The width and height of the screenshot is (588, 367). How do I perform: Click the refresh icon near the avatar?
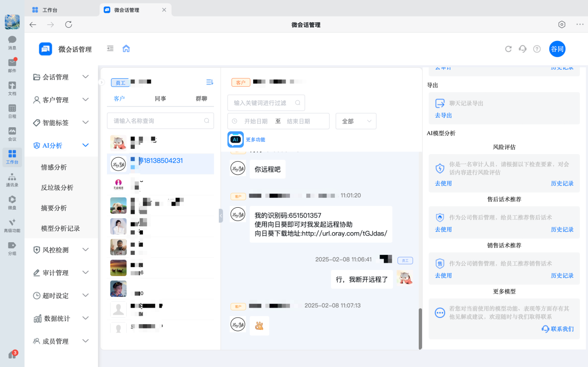(x=508, y=49)
